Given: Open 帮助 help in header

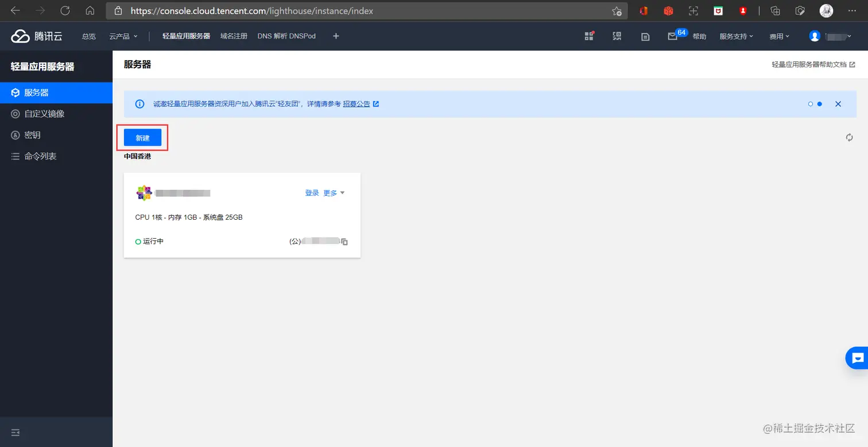Looking at the screenshot, I should point(699,36).
